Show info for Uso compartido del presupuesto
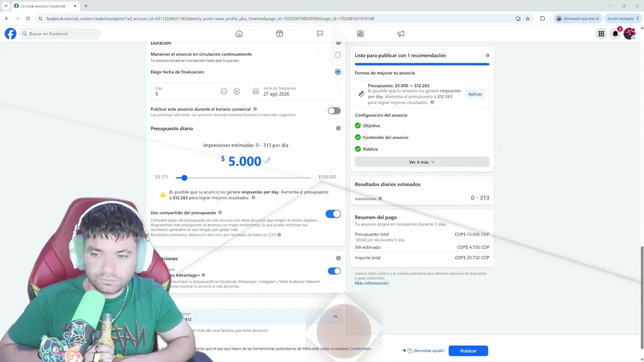 click(x=220, y=213)
